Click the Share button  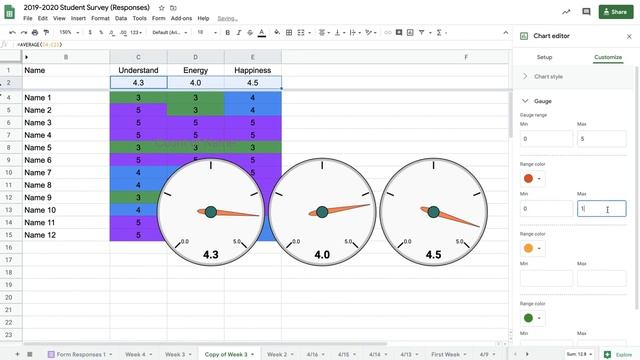click(x=616, y=12)
